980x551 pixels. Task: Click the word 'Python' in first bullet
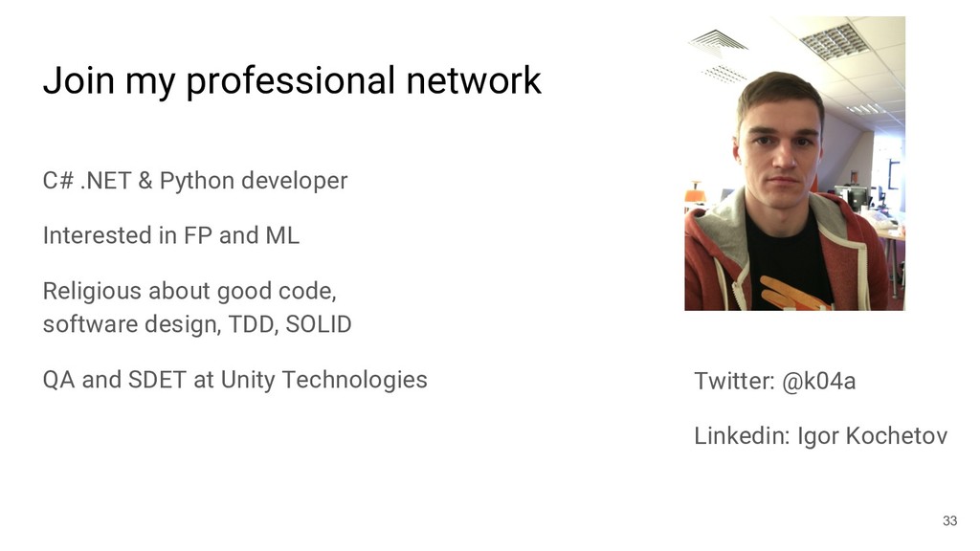pyautogui.click(x=196, y=180)
